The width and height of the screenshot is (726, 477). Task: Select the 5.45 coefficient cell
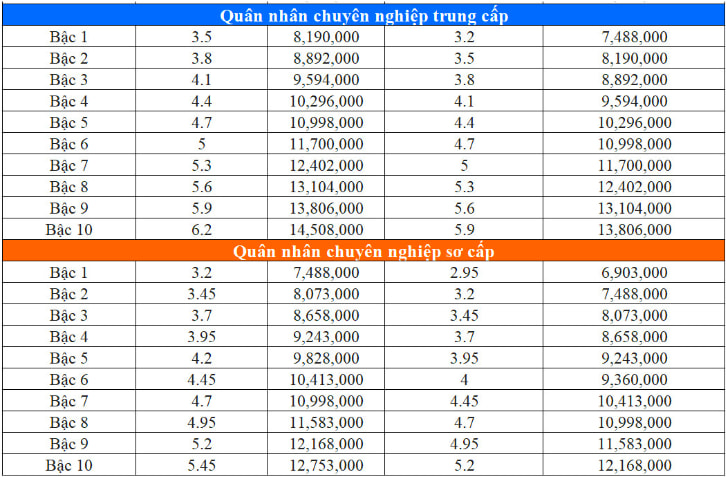click(203, 464)
